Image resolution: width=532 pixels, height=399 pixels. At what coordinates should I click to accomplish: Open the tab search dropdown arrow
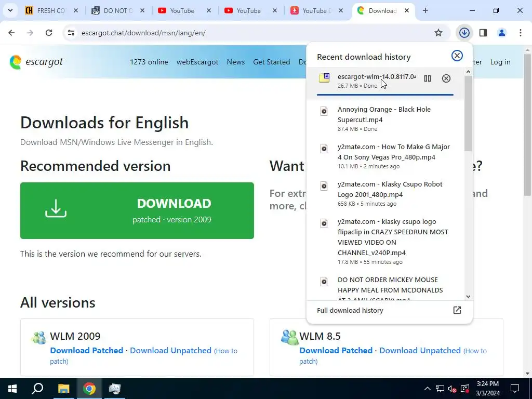click(10, 10)
